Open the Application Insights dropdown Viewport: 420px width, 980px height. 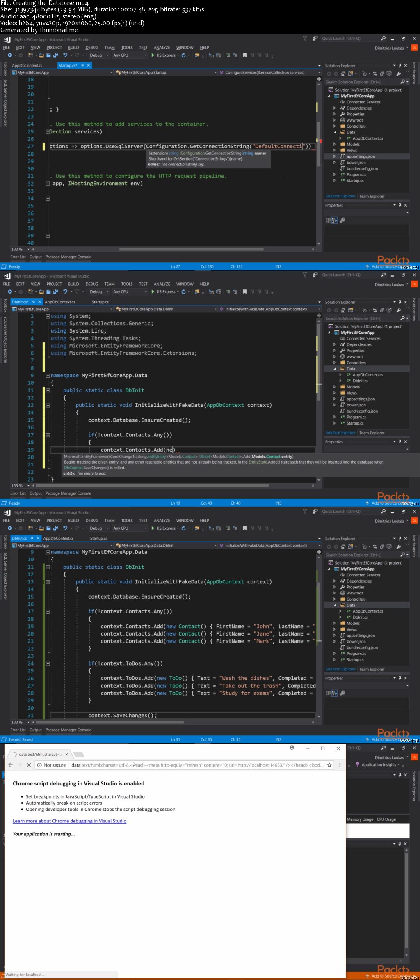click(378, 765)
